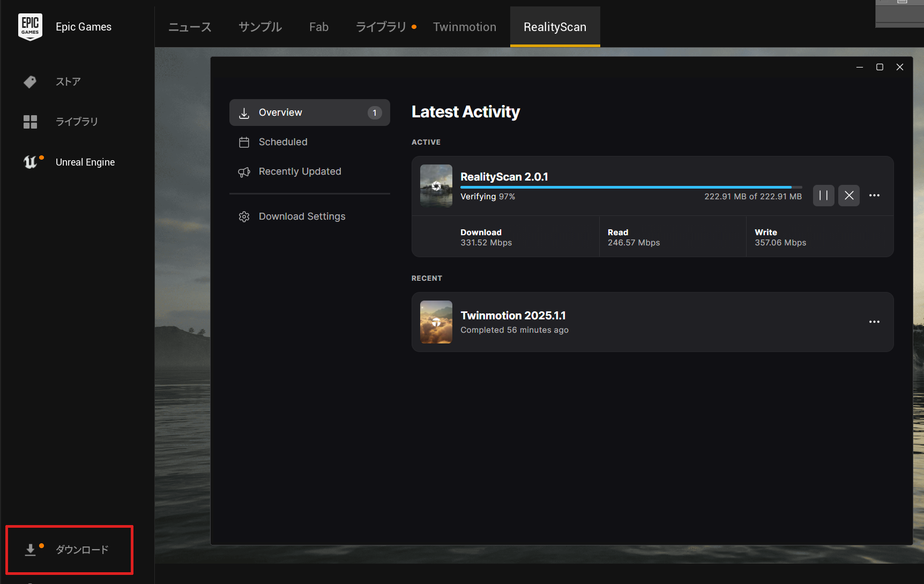Switch to the サンプル tab
The height and width of the screenshot is (584, 924).
tap(260, 27)
